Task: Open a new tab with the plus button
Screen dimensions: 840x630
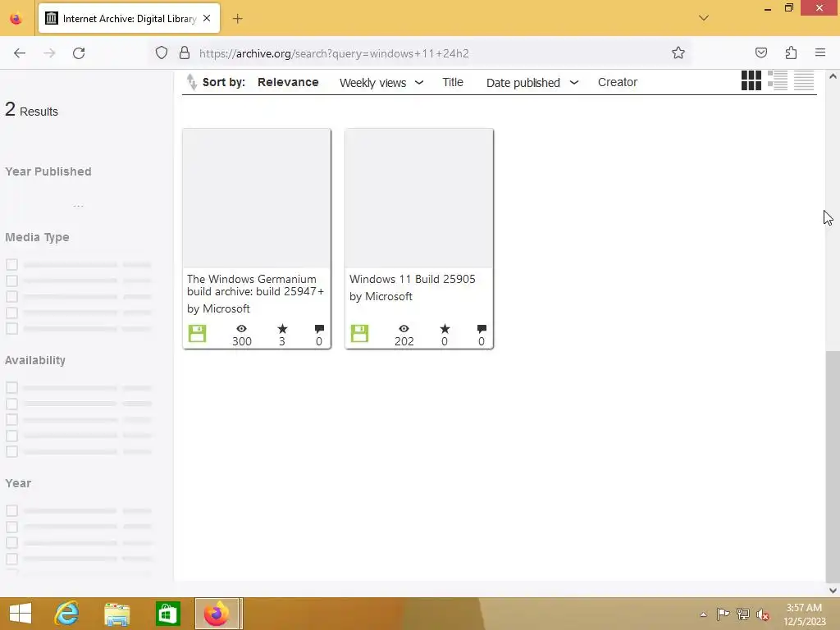Action: (237, 19)
